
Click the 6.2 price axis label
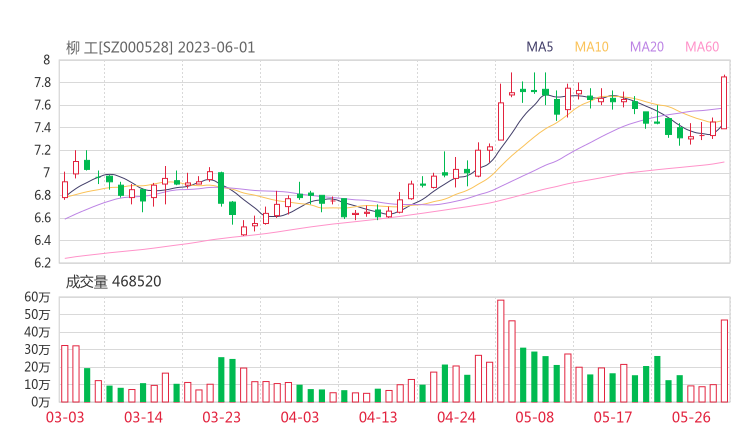click(x=42, y=263)
